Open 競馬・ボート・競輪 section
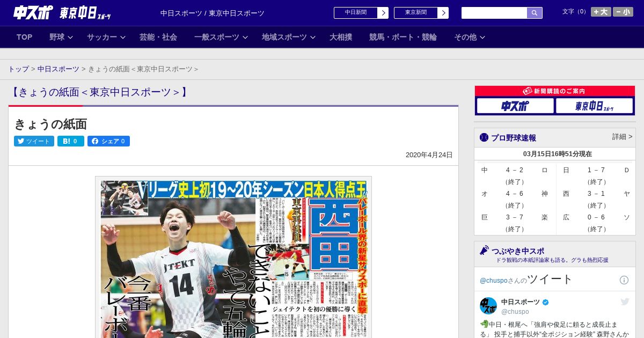Screen dimensions: 644x338 [403, 37]
